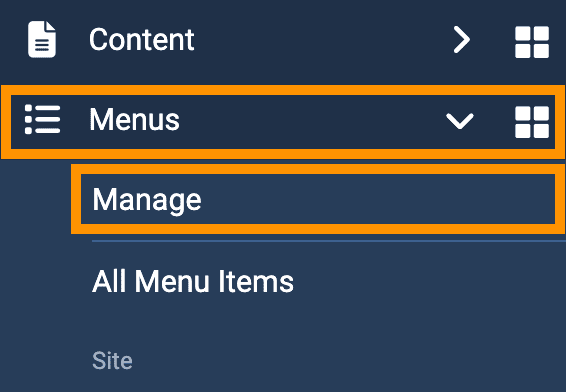Viewport: 566px width, 392px height.
Task: Go to Content dashboard via four-square icon
Action: point(532,42)
